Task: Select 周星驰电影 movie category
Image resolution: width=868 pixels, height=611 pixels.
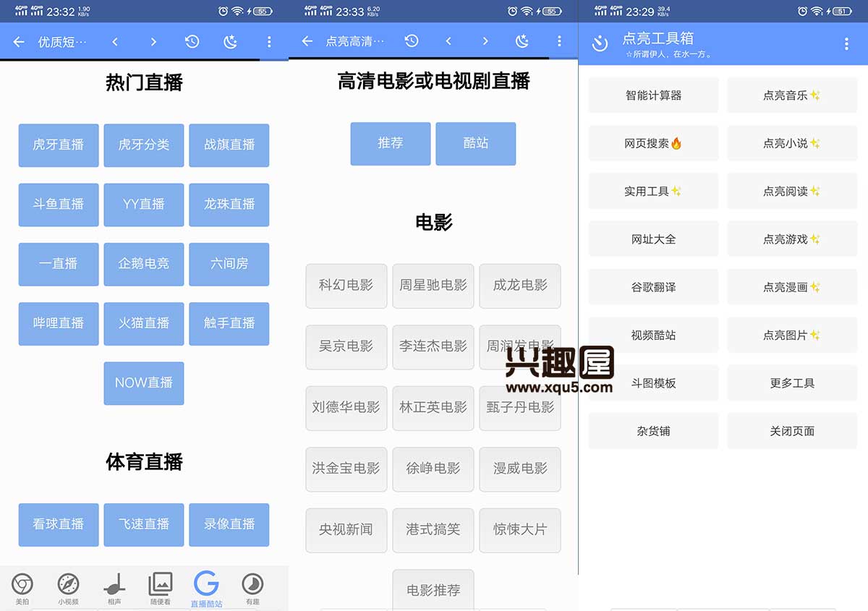Action: pos(433,286)
